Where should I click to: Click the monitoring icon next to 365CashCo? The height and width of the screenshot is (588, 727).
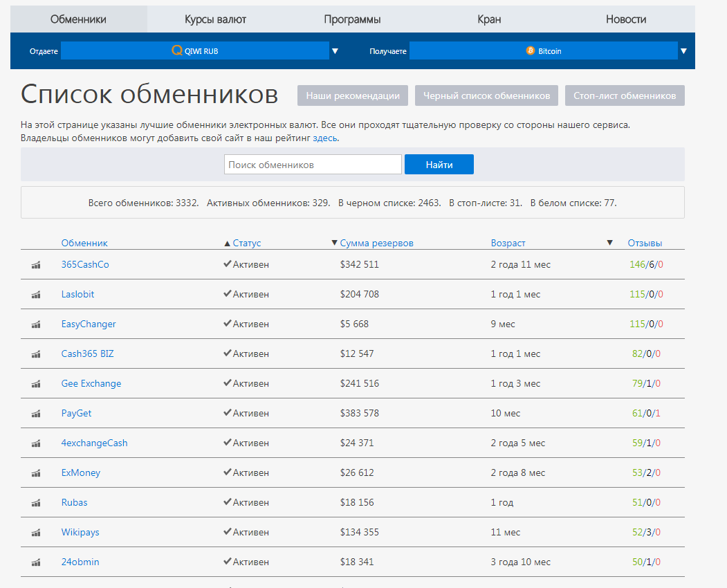point(35,265)
